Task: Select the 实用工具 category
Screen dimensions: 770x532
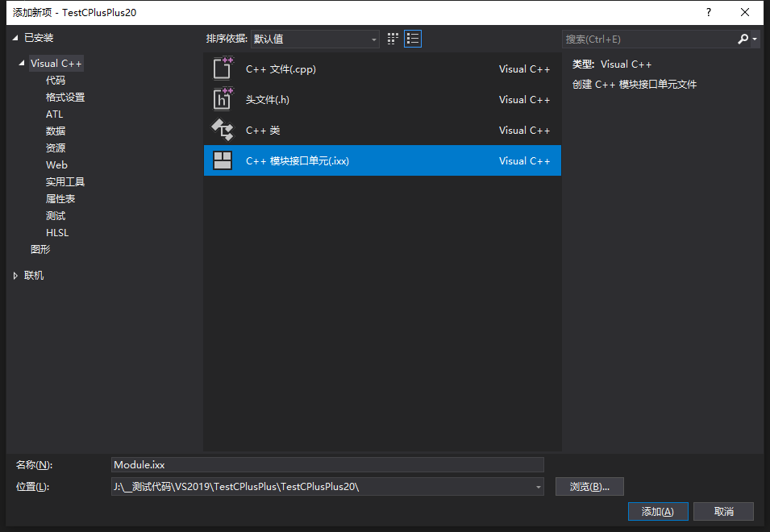Action: (x=65, y=182)
